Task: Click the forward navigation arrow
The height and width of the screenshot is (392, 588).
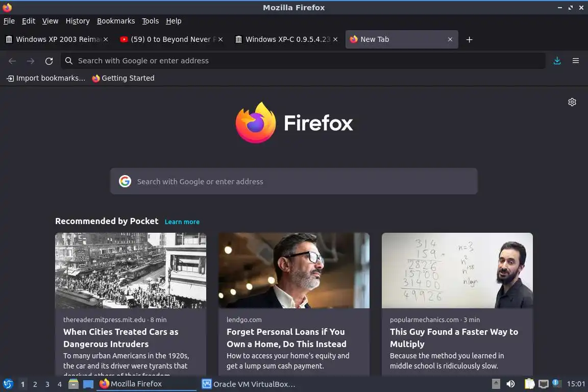Action: click(31, 61)
